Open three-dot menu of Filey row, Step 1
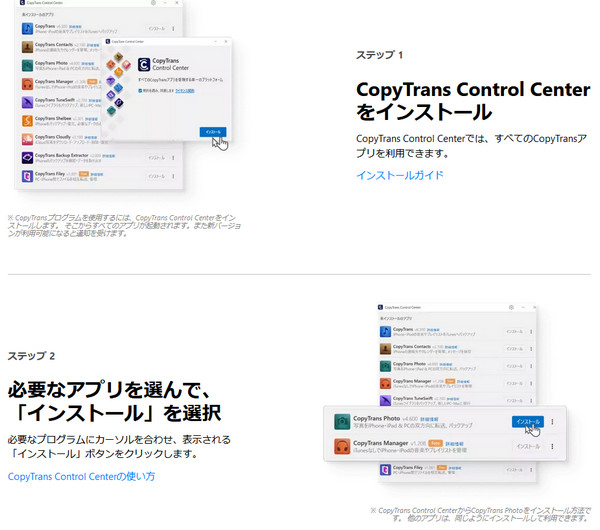 click(173, 176)
